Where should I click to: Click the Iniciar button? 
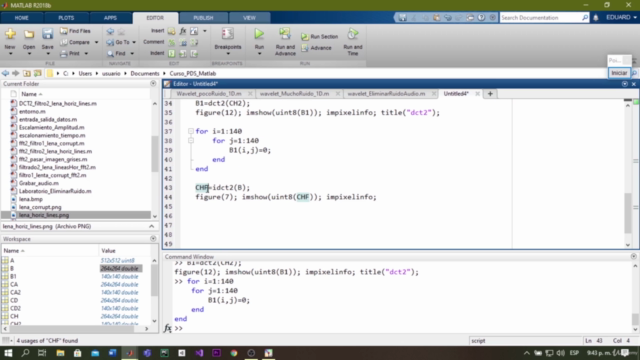(619, 73)
